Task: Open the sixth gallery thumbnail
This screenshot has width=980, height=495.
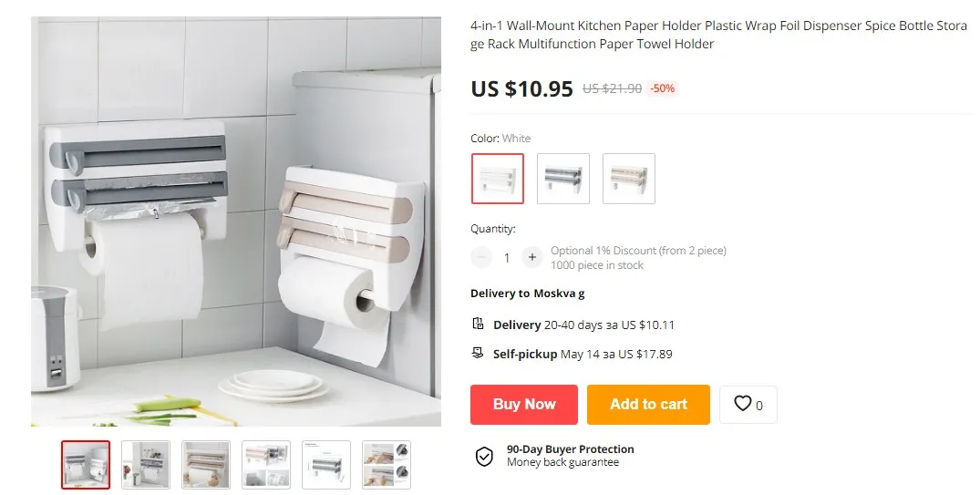Action: coord(387,465)
